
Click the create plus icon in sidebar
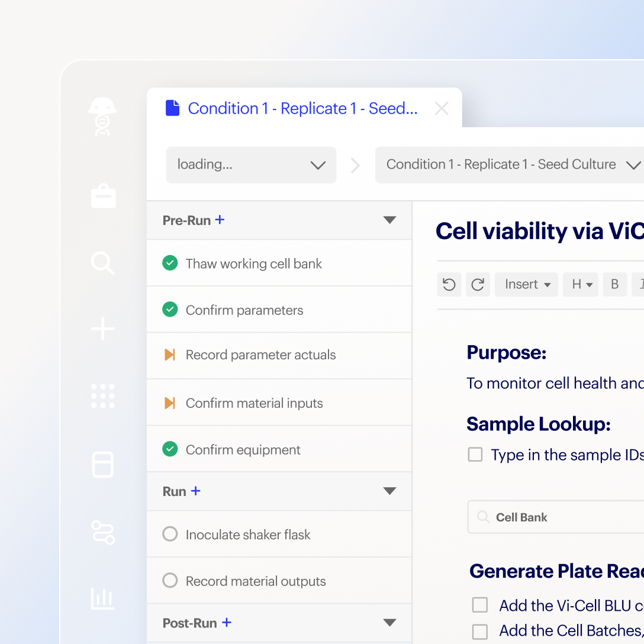102,329
